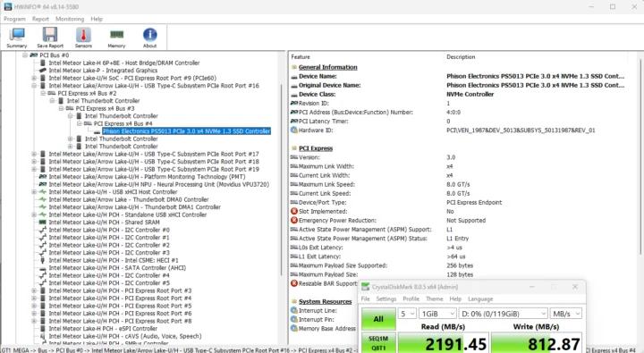This screenshot has width=644, height=353.
Task: Click the Thunderbolt DMA0 Controller icon
Action: pos(43,199)
